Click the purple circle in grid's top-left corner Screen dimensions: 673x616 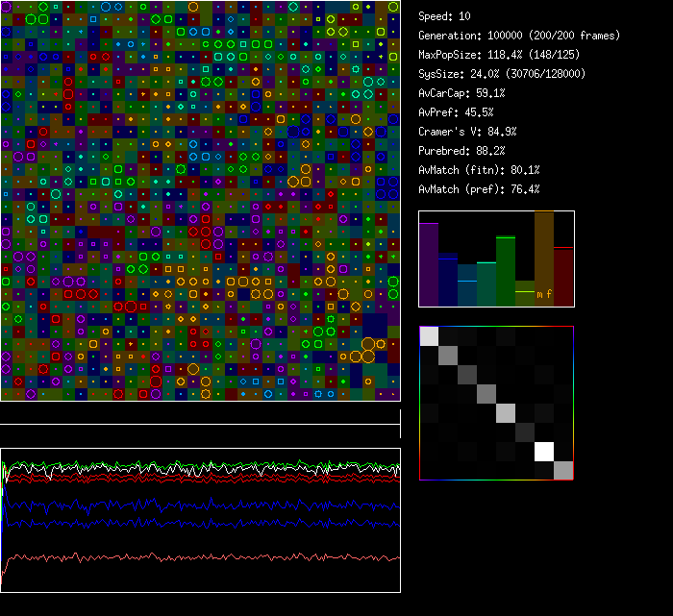[7, 7]
